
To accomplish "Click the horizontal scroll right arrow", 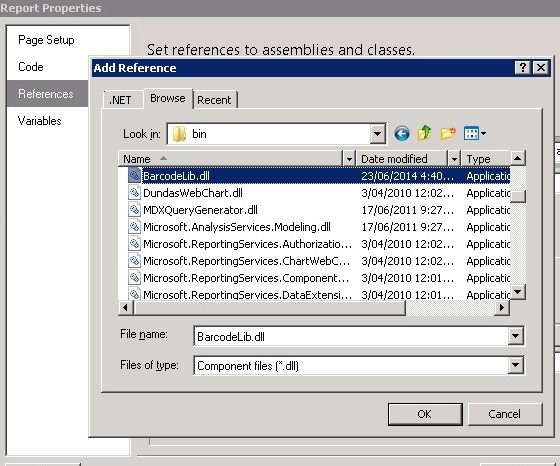I will pyautogui.click(x=502, y=307).
